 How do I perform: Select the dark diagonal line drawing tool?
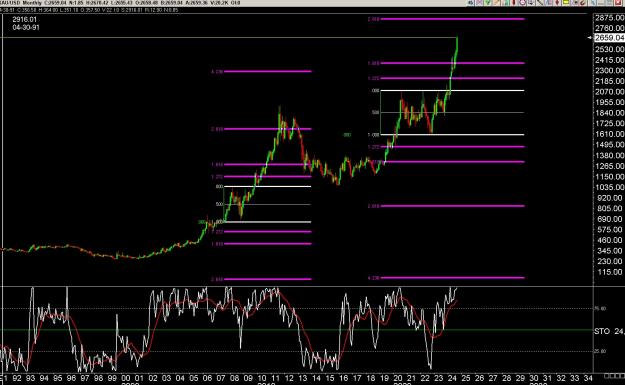[540, 3]
